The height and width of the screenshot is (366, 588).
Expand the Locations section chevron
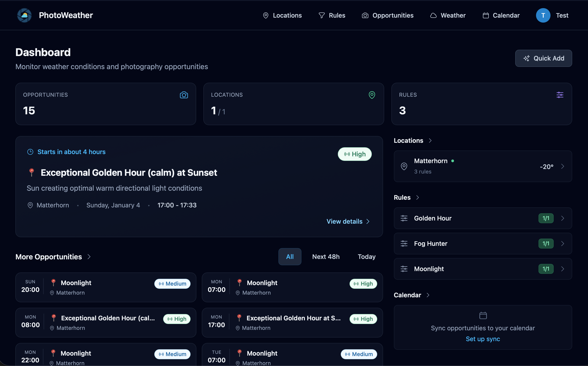pos(430,141)
